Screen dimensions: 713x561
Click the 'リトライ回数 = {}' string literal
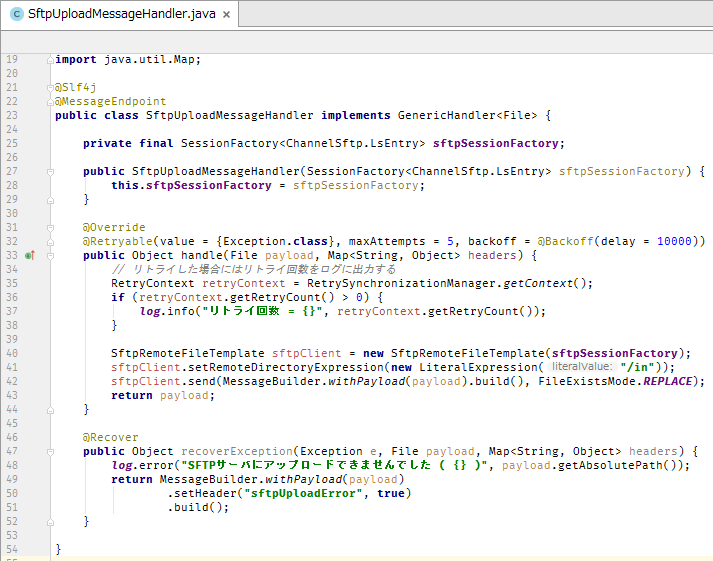tap(262, 311)
